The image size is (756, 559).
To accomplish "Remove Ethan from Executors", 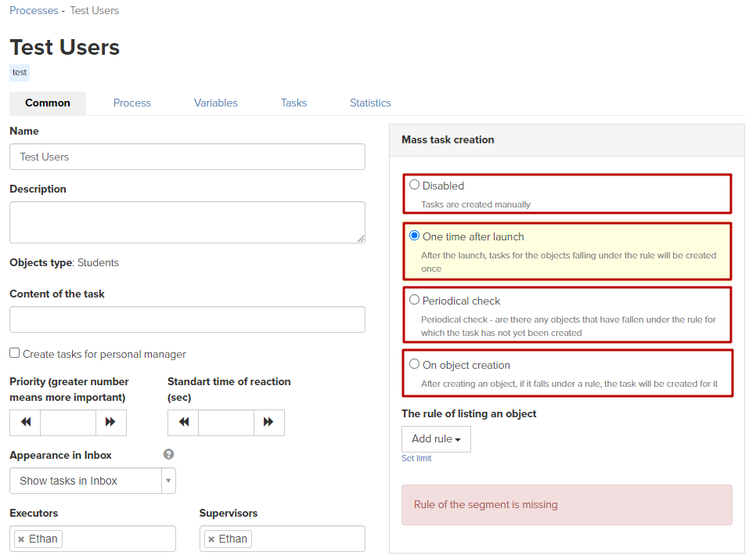I will point(21,539).
